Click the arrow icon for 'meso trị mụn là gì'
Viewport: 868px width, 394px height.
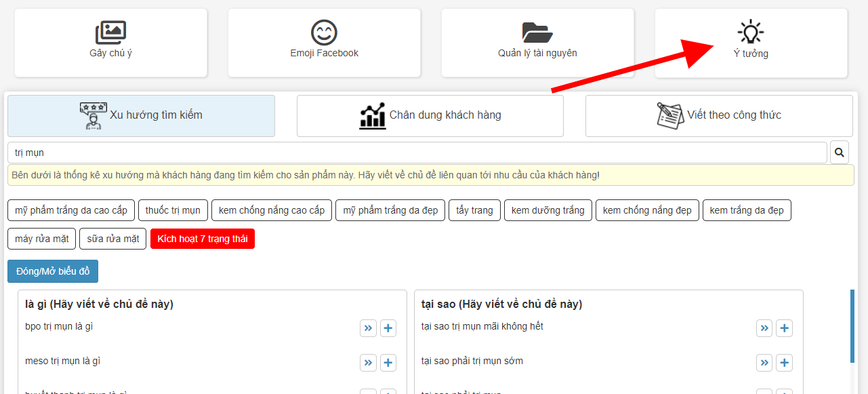click(x=368, y=363)
